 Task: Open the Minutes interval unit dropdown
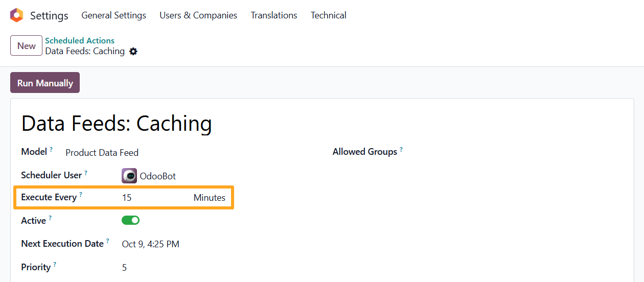pos(210,198)
